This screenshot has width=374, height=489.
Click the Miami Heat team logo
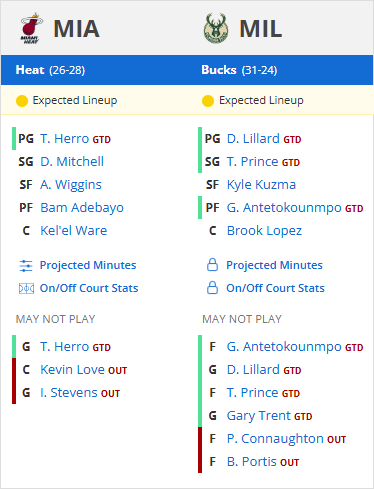coord(31,28)
